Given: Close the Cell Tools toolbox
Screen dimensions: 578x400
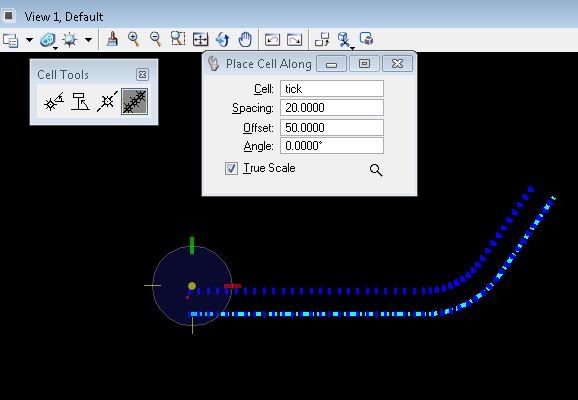Looking at the screenshot, I should pos(142,74).
